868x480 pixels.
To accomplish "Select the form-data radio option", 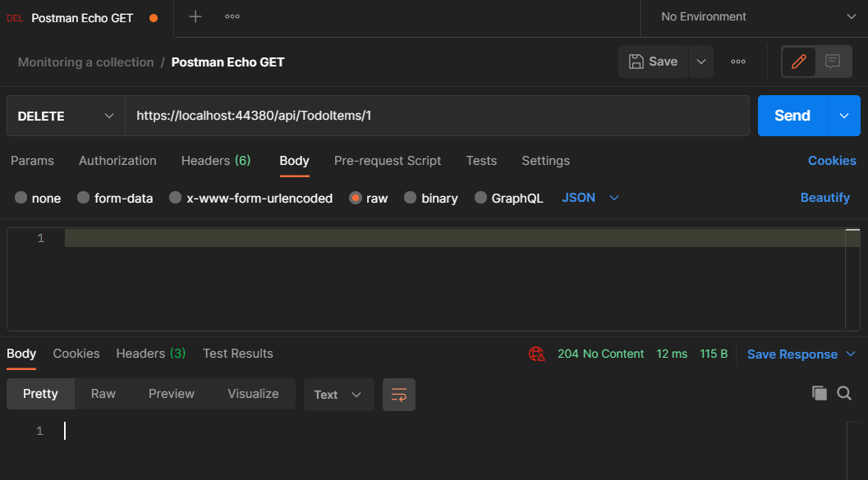I will 83,198.
